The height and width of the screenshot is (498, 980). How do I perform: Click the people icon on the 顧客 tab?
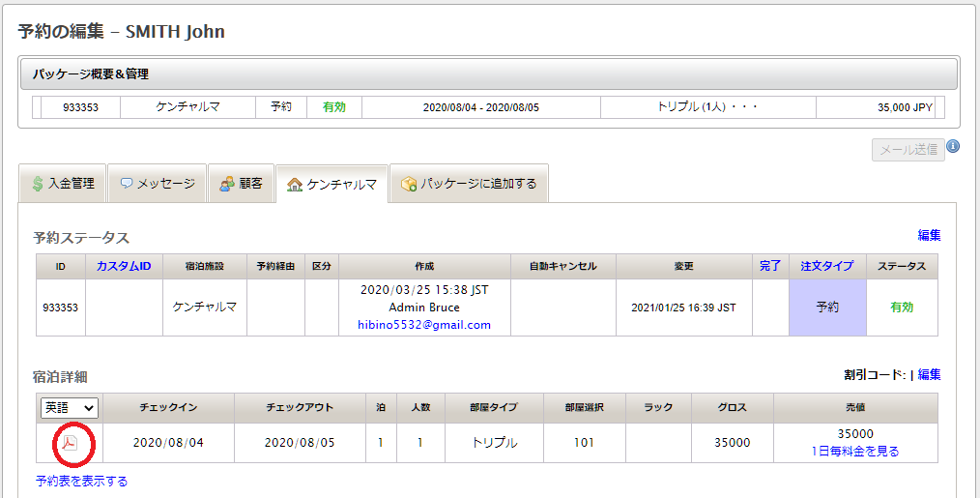[x=227, y=183]
